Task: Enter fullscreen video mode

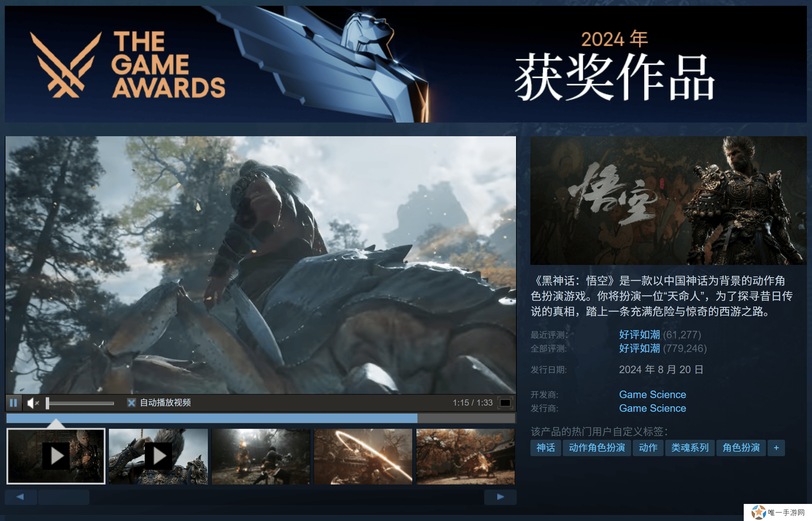Action: [x=505, y=403]
